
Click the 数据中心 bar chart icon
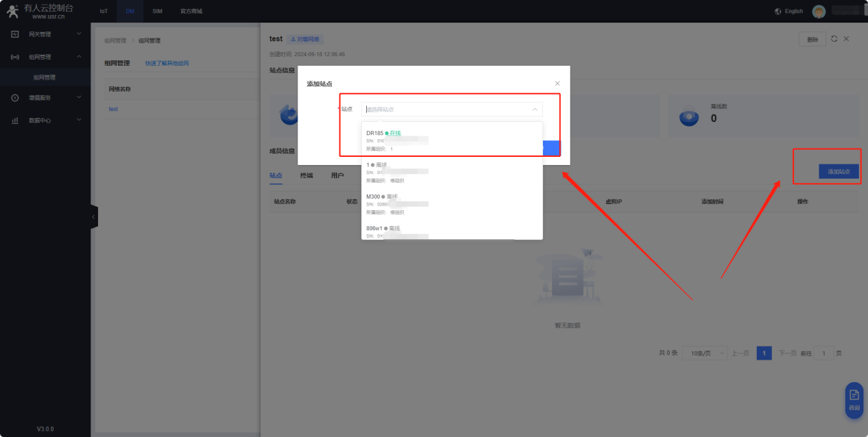[15, 121]
